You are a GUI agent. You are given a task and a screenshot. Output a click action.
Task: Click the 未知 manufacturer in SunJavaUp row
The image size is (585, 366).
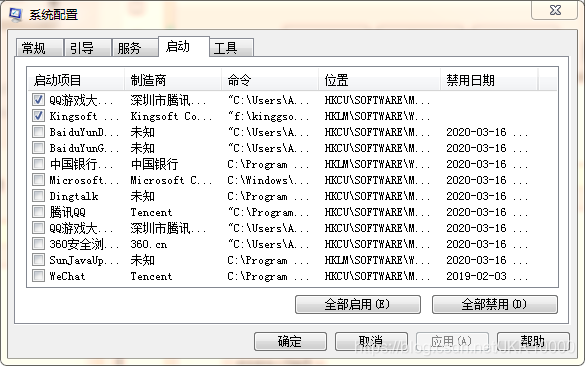(143, 260)
